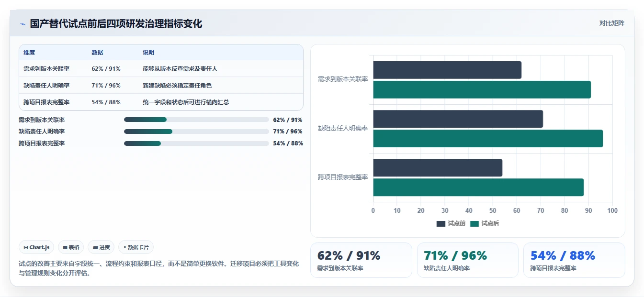Click table cell 跨项目报表完整率
Screen dimensions: 644x297
pyautogui.click(x=46, y=102)
